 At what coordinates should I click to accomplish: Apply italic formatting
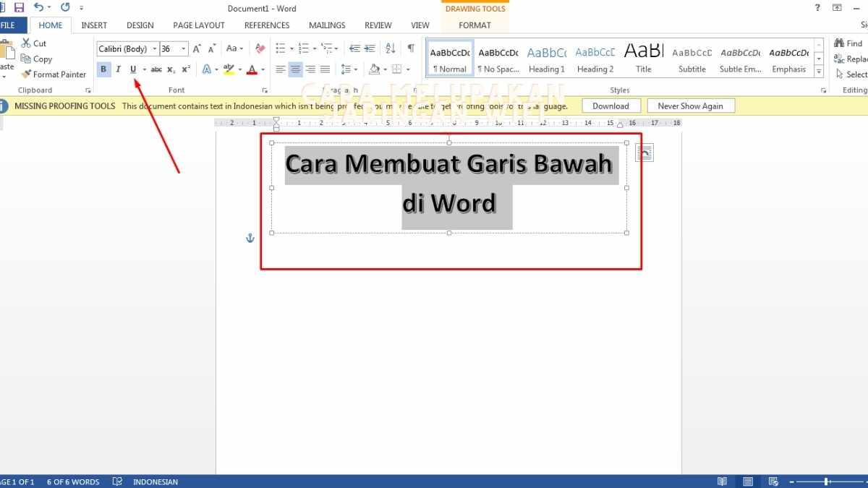[118, 69]
